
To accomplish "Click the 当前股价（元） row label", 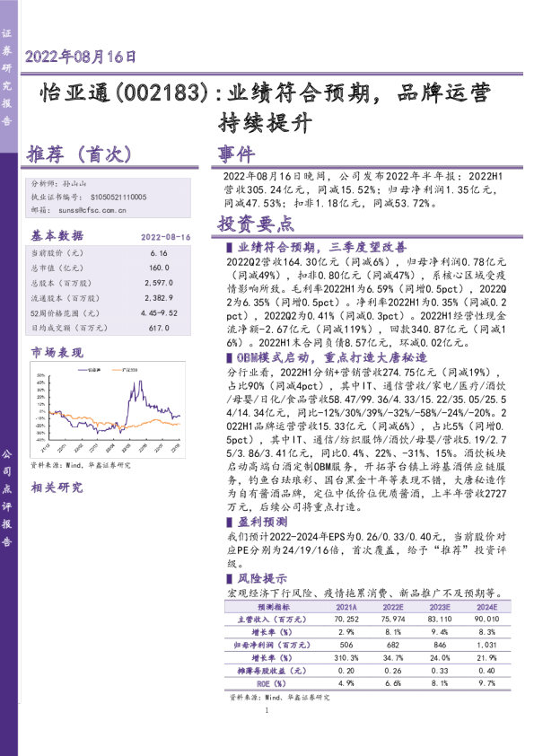I will pos(57,253).
